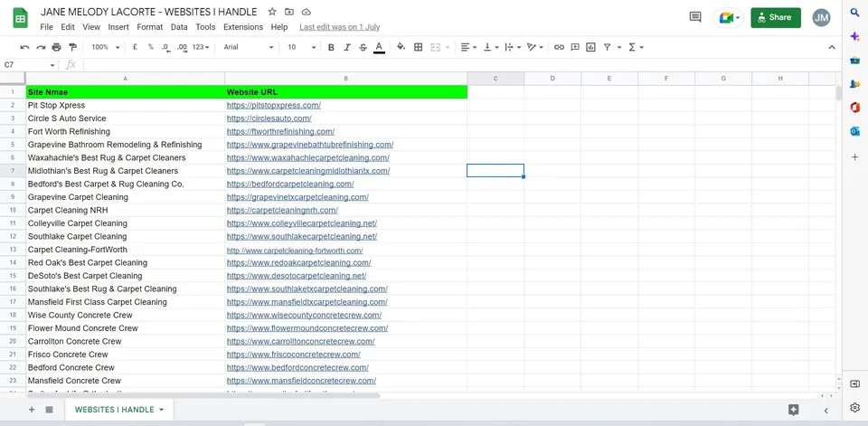868x426 pixels.
Task: Click the name box showing C7
Action: pos(29,65)
